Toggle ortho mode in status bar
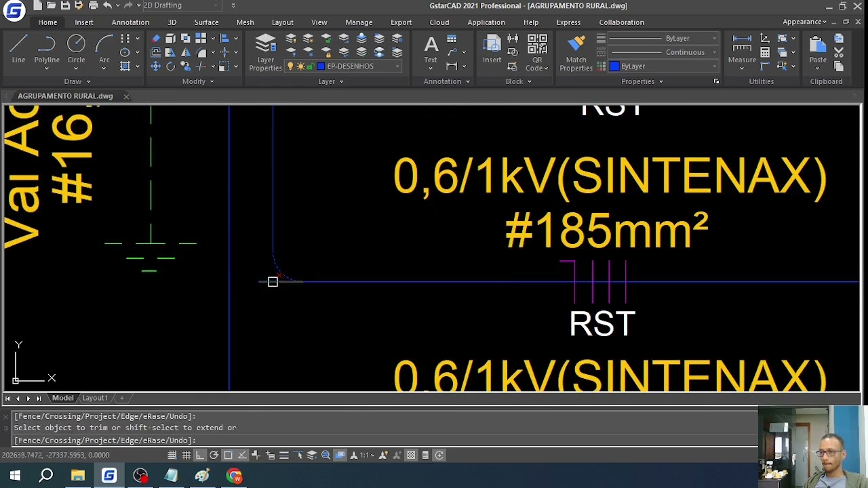This screenshot has width=868, height=488. click(201, 455)
